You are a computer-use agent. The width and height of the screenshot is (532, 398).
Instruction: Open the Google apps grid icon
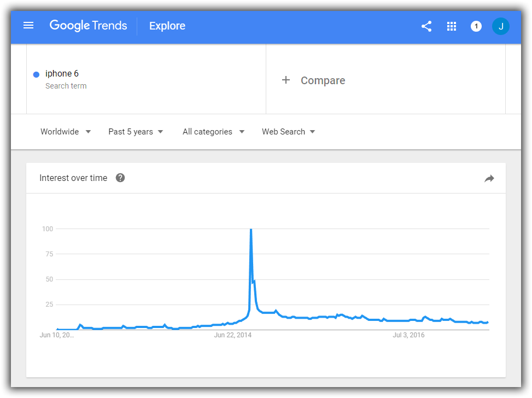(x=452, y=26)
